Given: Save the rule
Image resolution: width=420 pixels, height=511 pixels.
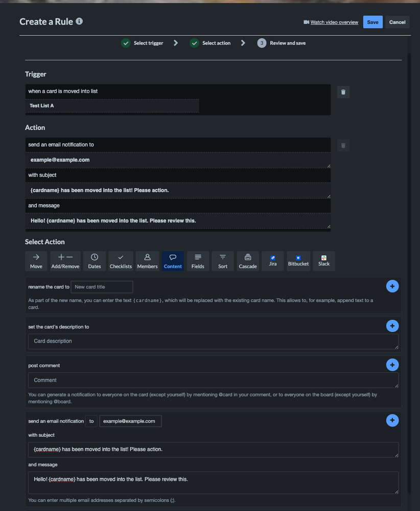Looking at the screenshot, I should [372, 21].
